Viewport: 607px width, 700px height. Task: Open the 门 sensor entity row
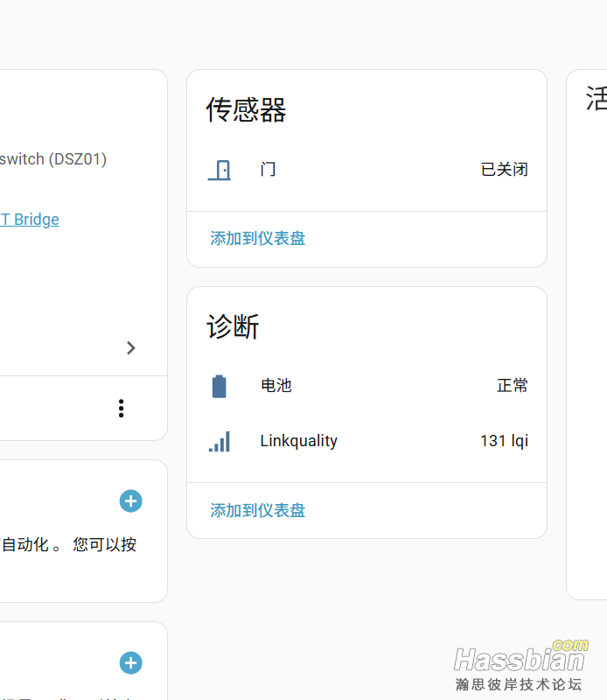(269, 170)
